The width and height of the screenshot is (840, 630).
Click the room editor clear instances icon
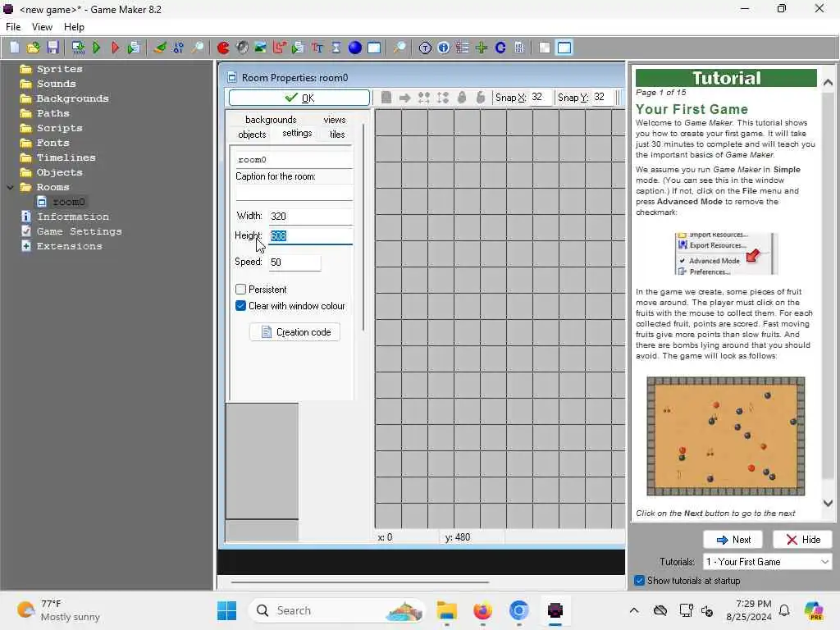(386, 98)
